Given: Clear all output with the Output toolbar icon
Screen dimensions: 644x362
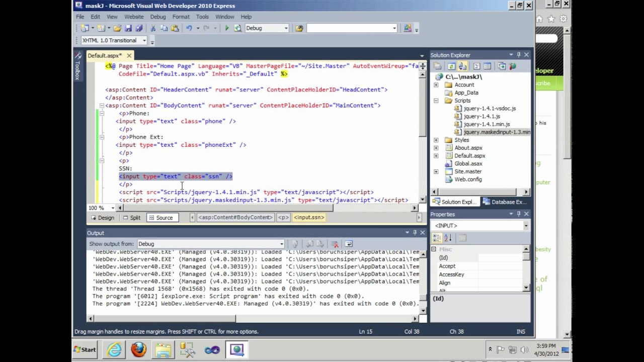Looking at the screenshot, I should [x=335, y=244].
